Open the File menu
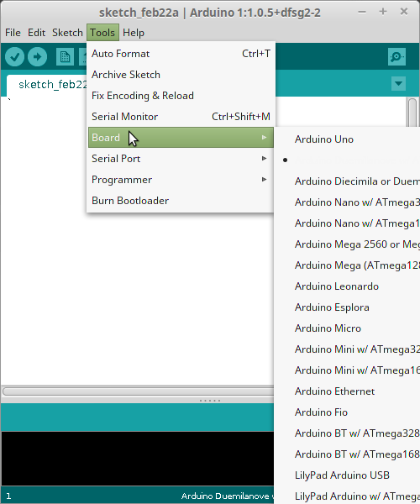The height and width of the screenshot is (504, 420). (x=13, y=33)
